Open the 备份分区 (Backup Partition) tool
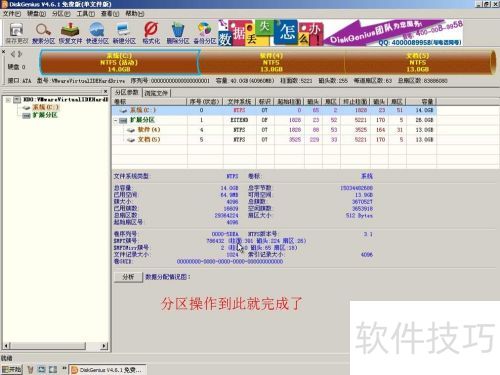 (x=205, y=33)
